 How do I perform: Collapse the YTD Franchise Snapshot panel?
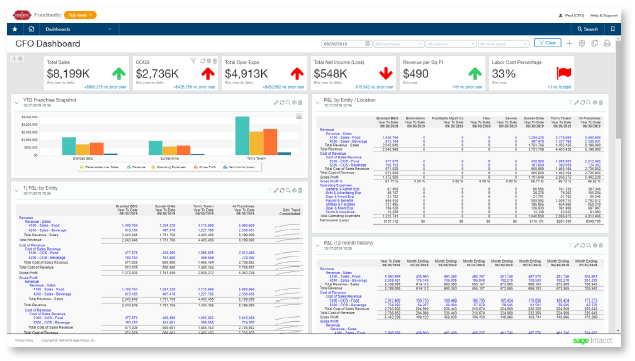(17, 103)
